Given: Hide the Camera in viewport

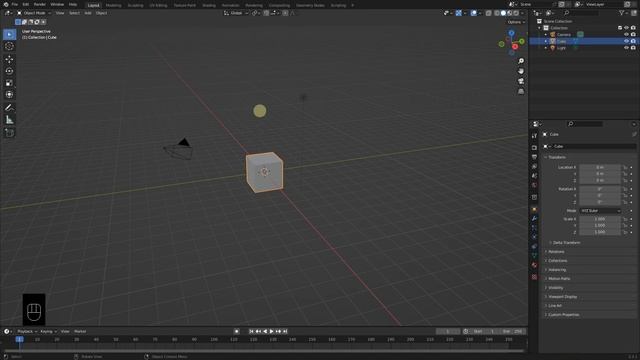Looking at the screenshot, I should click(x=626, y=35).
